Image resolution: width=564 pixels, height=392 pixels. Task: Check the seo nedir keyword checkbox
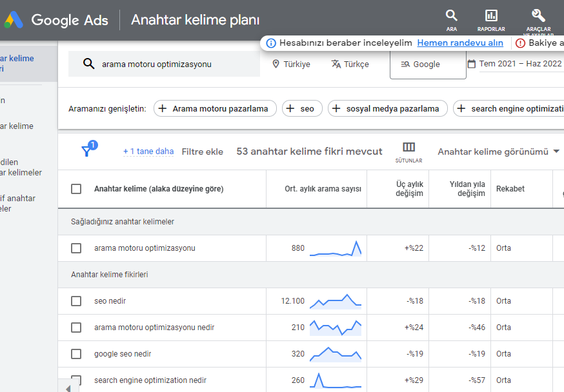(x=76, y=301)
